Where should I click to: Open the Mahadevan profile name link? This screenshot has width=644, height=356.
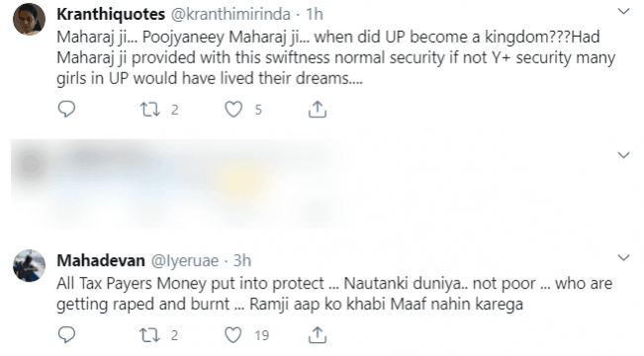(101, 260)
